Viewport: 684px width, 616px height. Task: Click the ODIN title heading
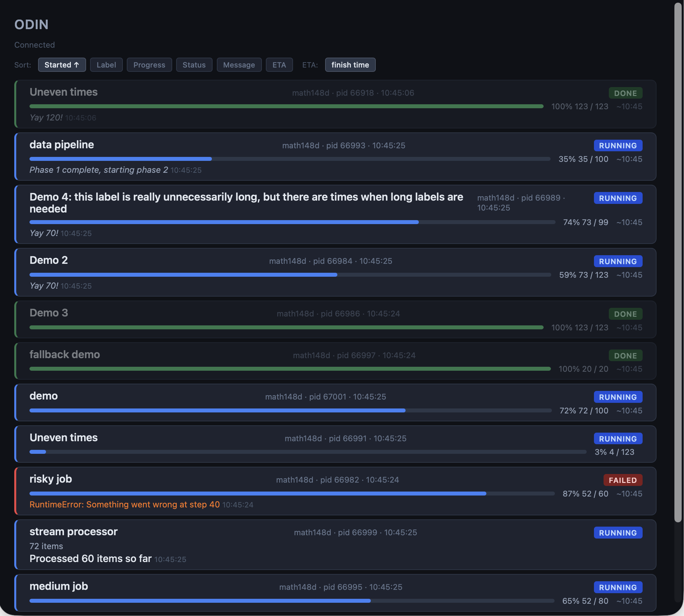tap(31, 25)
